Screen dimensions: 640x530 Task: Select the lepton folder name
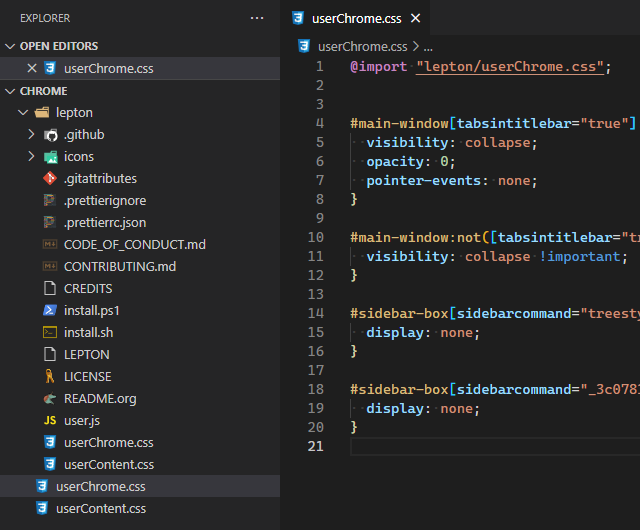(x=74, y=113)
